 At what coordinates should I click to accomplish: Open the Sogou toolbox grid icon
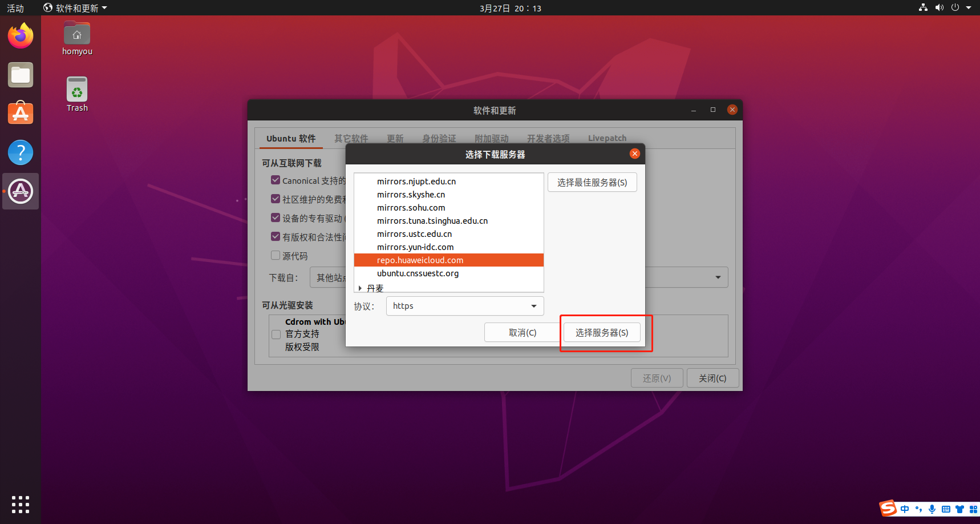(x=973, y=509)
